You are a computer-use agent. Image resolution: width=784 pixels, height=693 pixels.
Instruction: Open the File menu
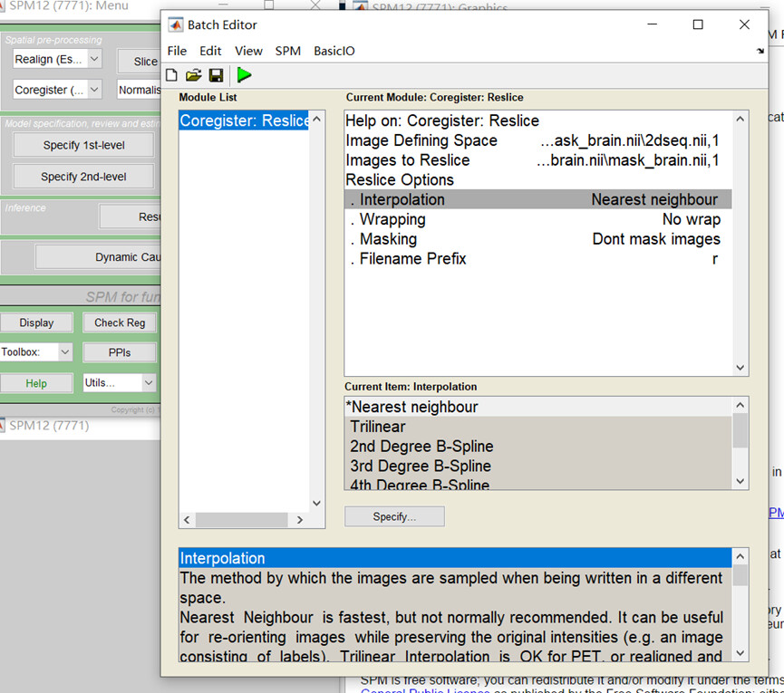coord(177,51)
